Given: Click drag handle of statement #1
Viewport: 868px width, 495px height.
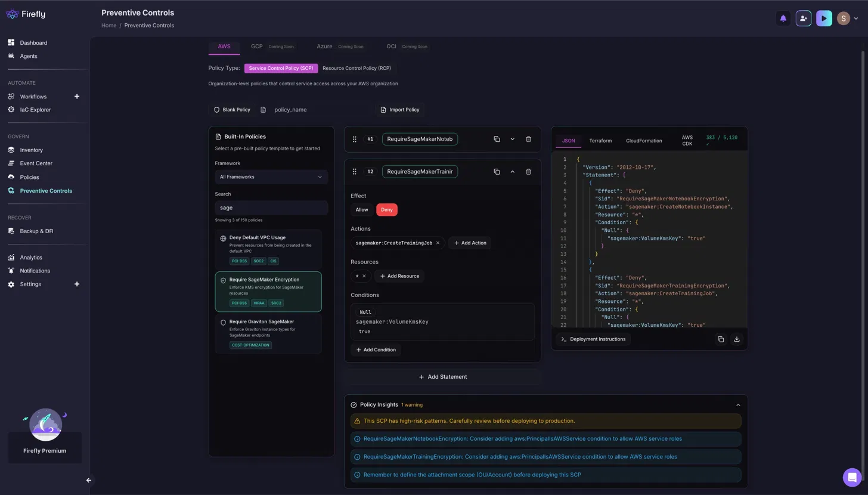Looking at the screenshot, I should 354,139.
